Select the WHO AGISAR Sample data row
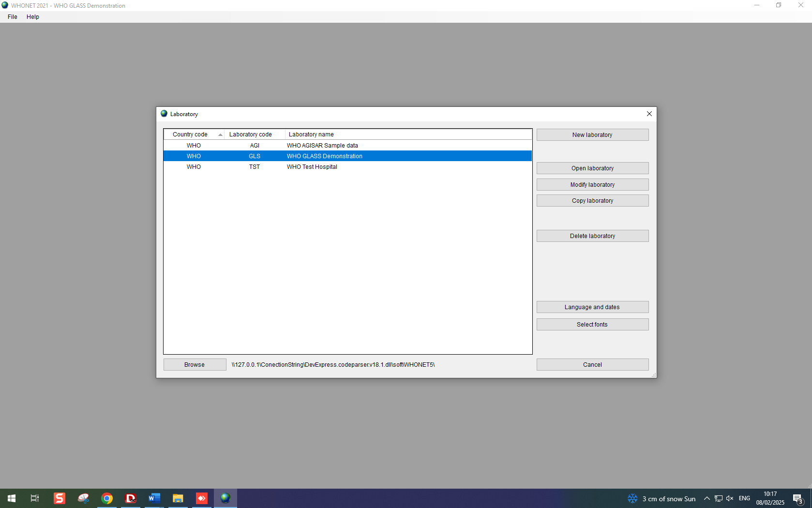The image size is (812, 508). coord(322,146)
